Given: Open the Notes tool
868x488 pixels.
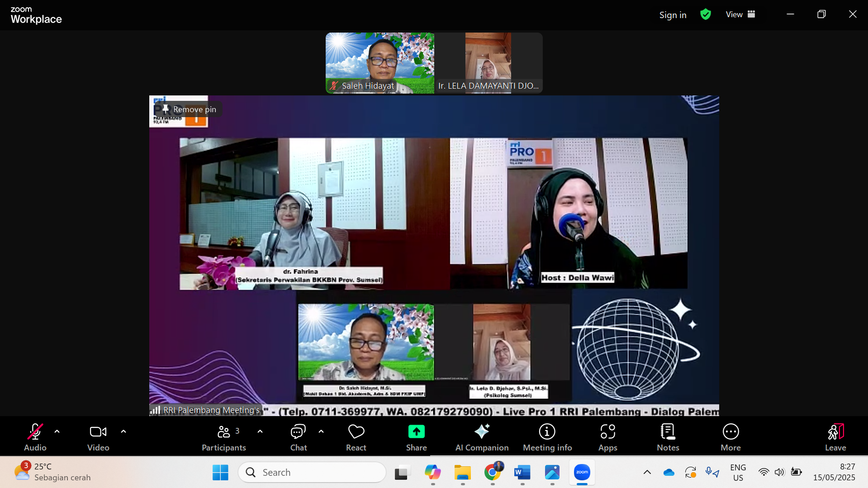Looking at the screenshot, I should click(x=668, y=437).
